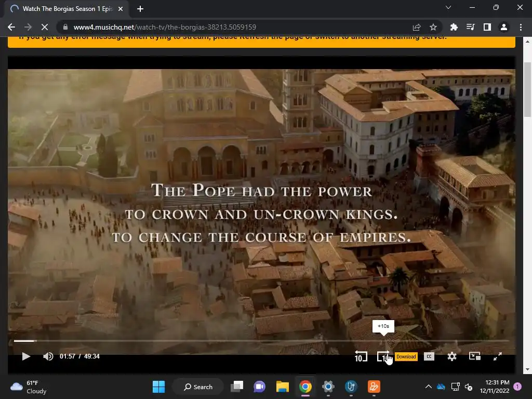Open Chat app on taskbar
Viewport: 532px width, 399px height.
(x=260, y=387)
